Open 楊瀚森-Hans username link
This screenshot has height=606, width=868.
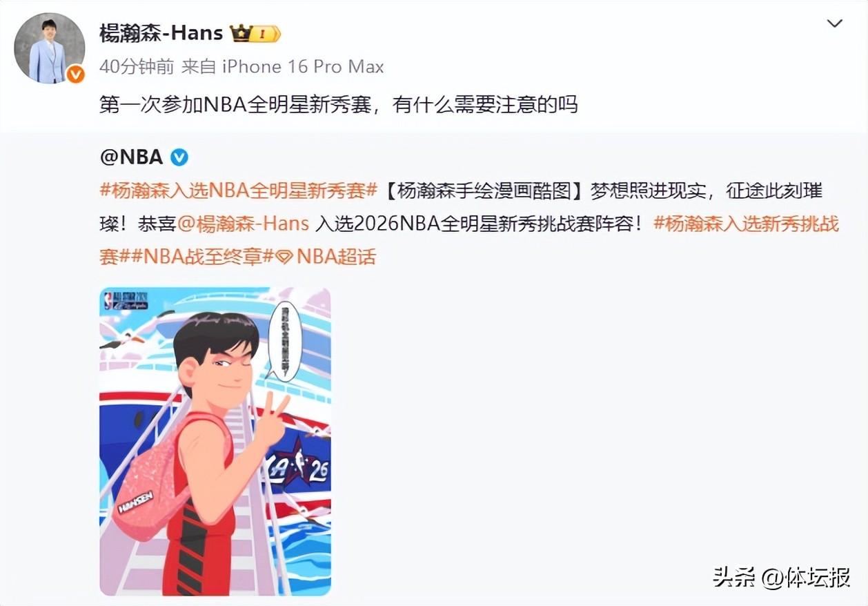click(x=161, y=32)
